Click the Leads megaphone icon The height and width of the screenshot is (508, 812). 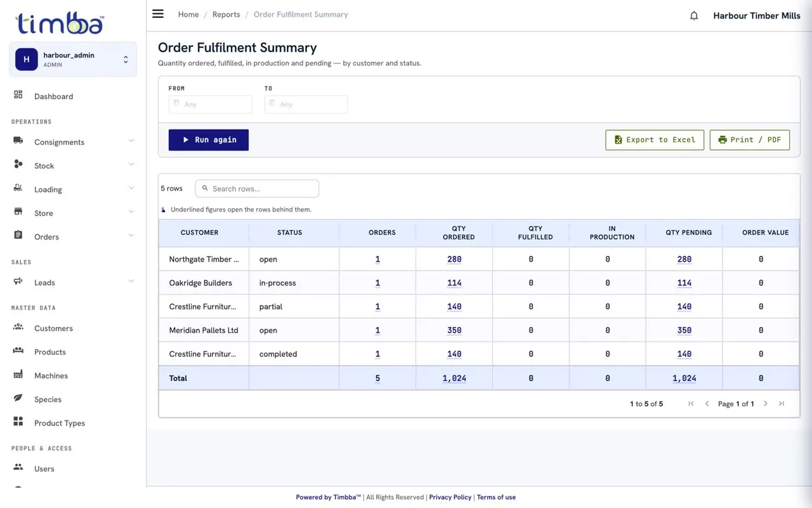(18, 281)
